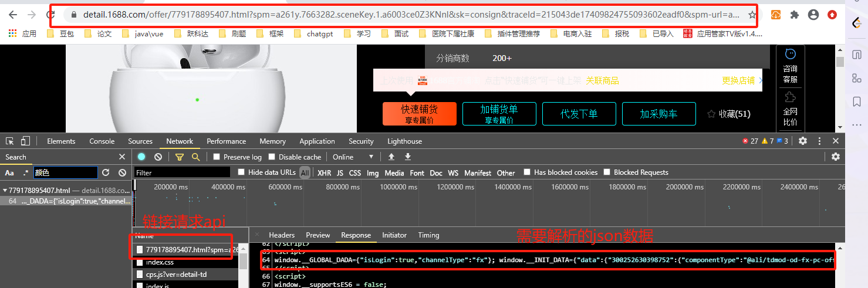Go back in browser history
Image resolution: width=868 pixels, height=288 pixels.
pos(12,15)
